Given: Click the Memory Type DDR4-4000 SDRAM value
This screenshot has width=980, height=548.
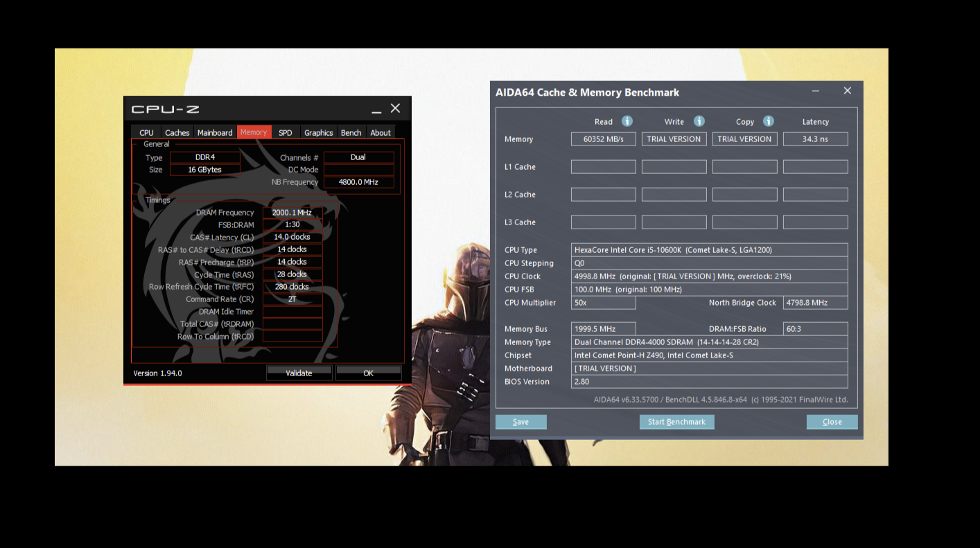Looking at the screenshot, I should 710,342.
